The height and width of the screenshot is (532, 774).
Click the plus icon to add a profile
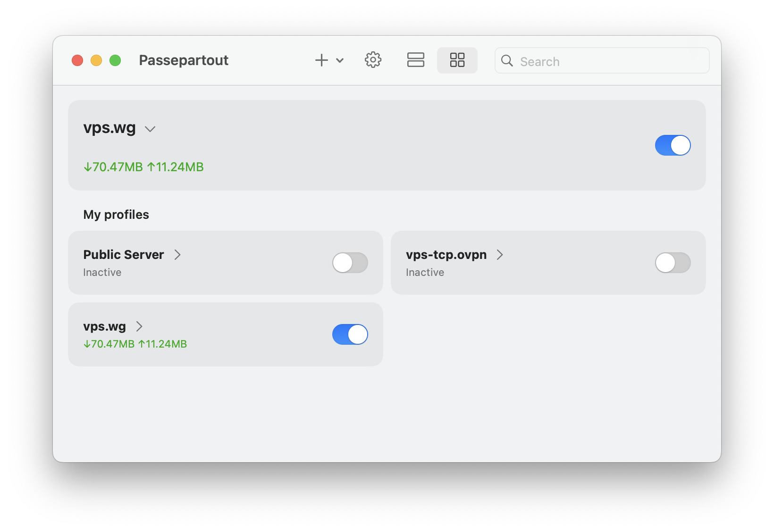click(321, 60)
